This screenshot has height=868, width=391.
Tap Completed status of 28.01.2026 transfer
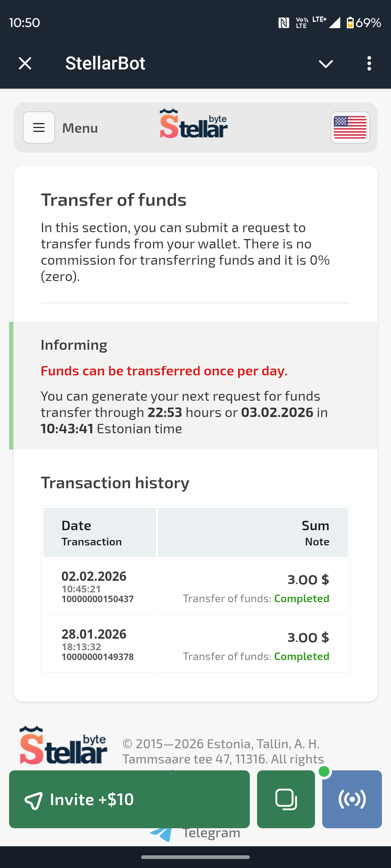302,656
